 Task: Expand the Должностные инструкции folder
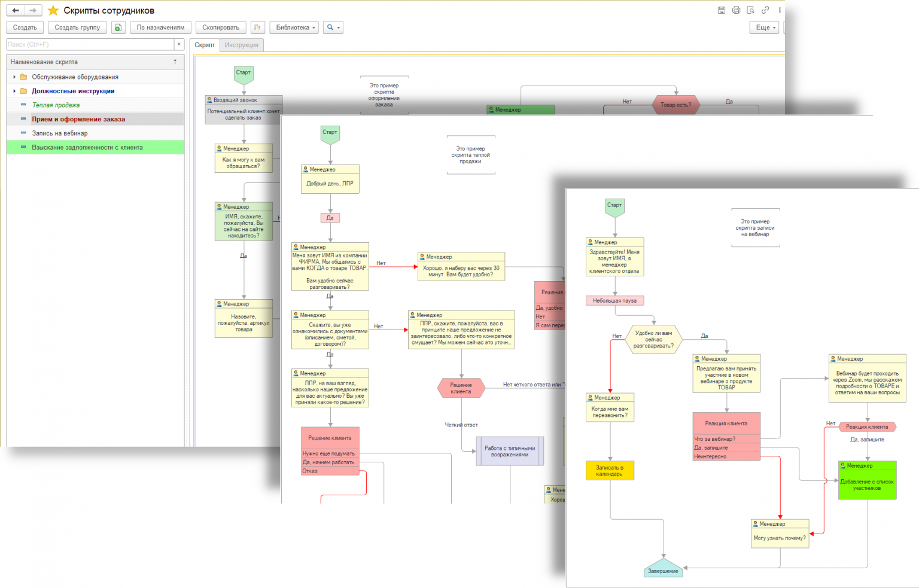pos(14,91)
